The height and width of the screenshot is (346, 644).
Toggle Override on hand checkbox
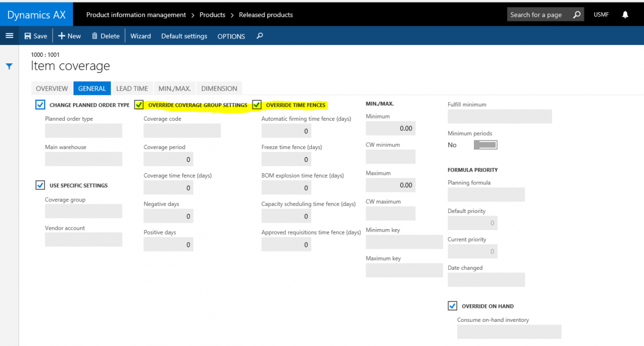(x=452, y=306)
